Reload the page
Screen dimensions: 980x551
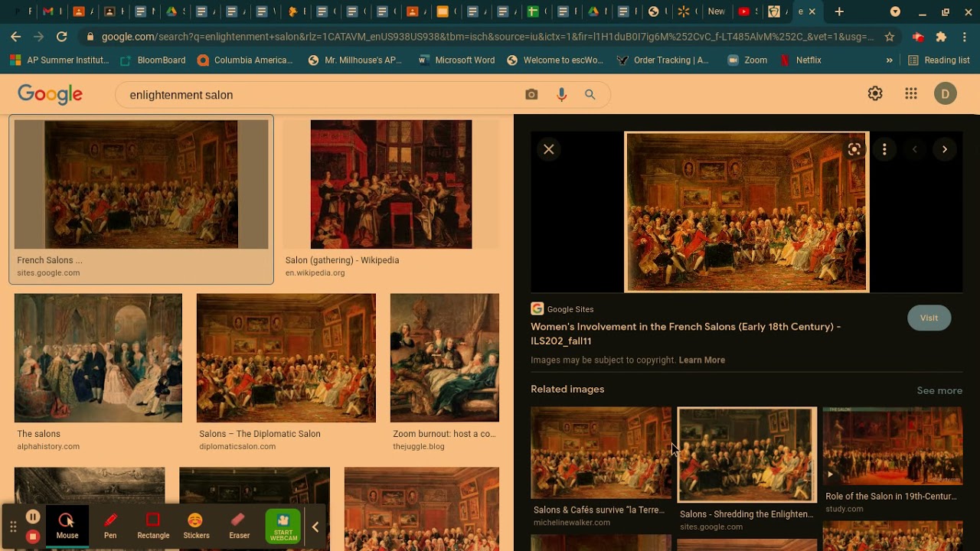click(62, 36)
